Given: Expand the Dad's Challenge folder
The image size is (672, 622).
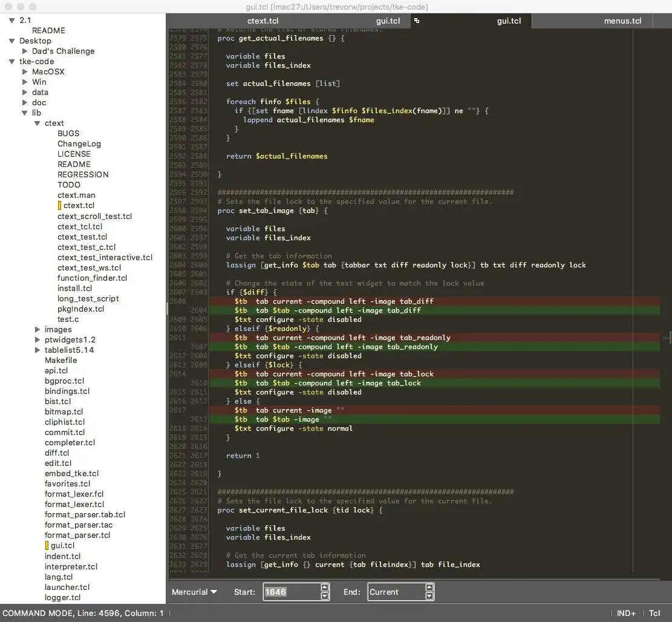Looking at the screenshot, I should (x=25, y=51).
